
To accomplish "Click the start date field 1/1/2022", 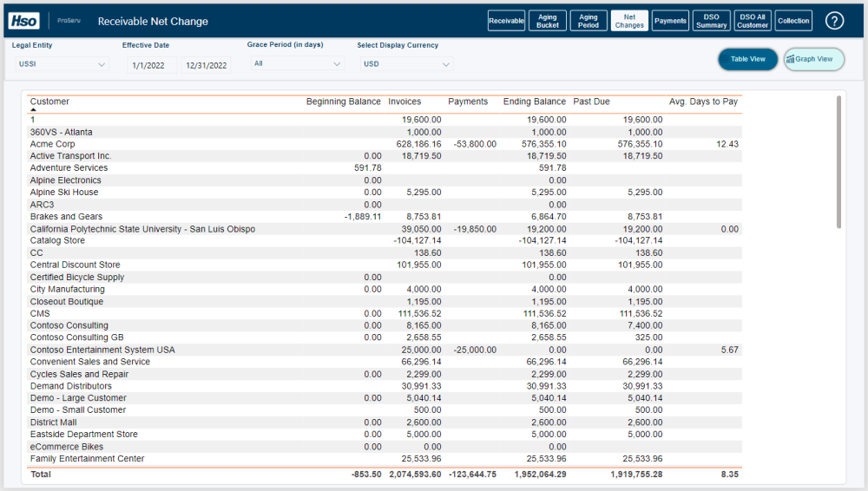I will click(x=152, y=65).
